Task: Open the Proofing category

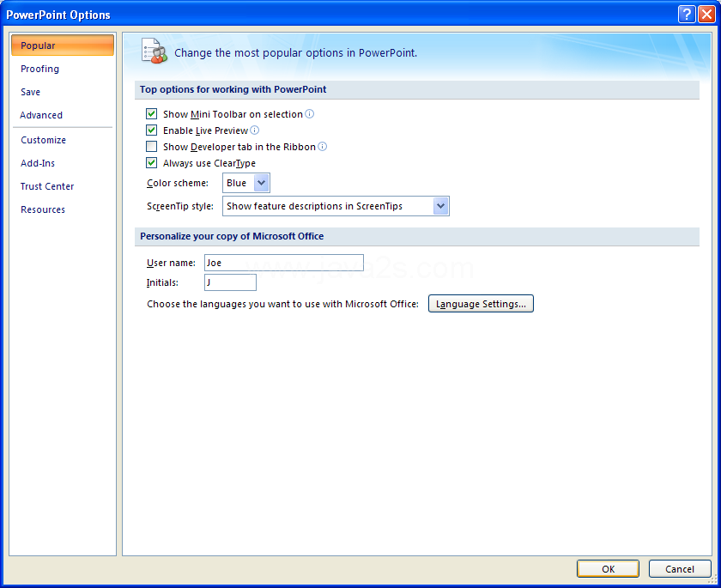Action: pyautogui.click(x=39, y=69)
